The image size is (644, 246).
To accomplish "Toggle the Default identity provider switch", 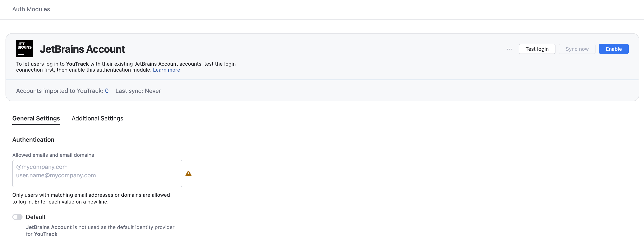I will coord(17,217).
